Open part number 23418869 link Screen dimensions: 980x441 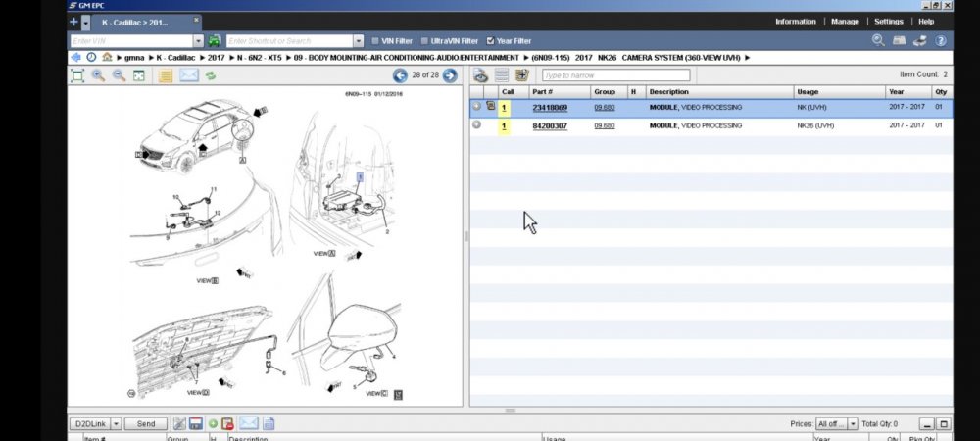pyautogui.click(x=550, y=108)
